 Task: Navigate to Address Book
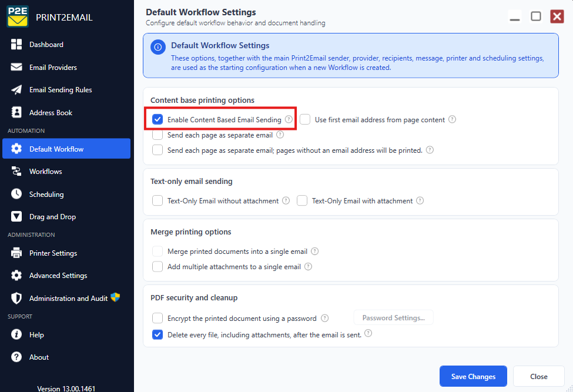tap(66, 112)
